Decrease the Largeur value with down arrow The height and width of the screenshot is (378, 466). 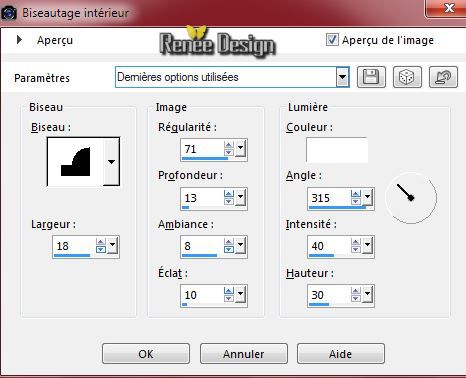tap(101, 250)
